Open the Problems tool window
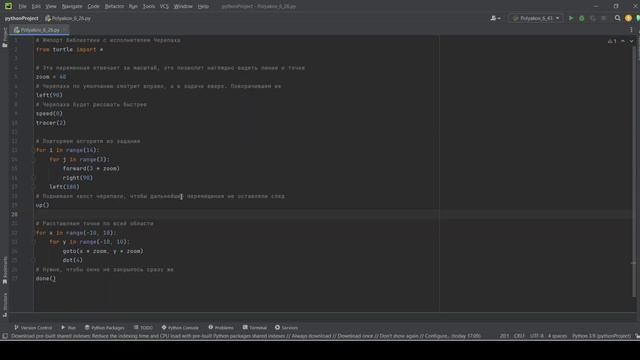 (x=221, y=327)
